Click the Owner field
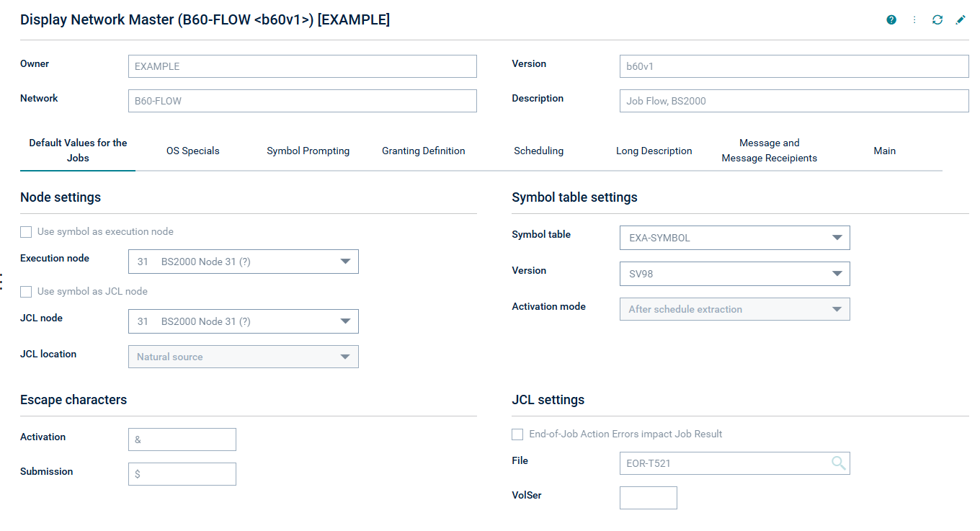Screen dimensions: 980x531 pos(303,66)
